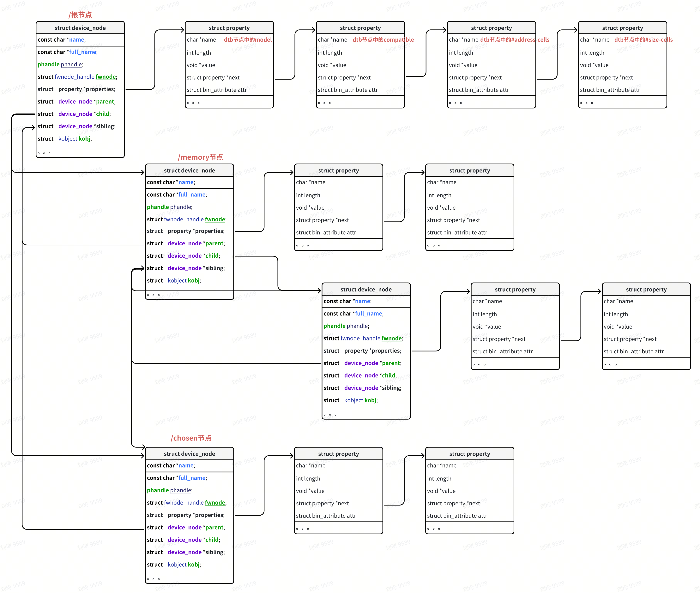Click the red /chosen节点 label

pos(191,438)
